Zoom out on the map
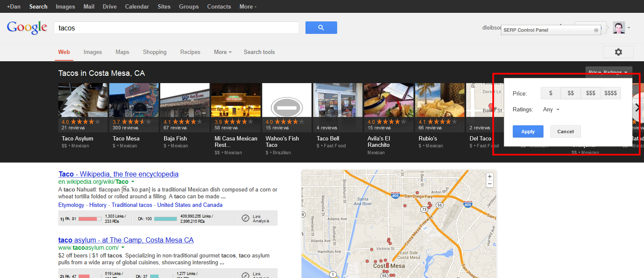The width and height of the screenshot is (644, 278). point(490,184)
